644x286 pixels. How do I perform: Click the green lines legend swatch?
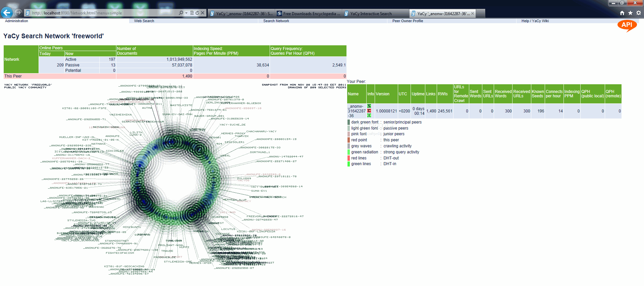tap(349, 164)
